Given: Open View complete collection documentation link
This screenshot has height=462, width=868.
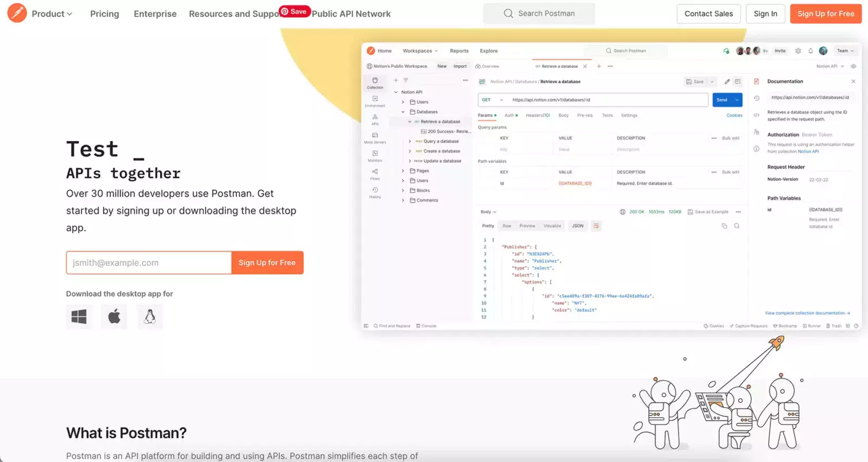Looking at the screenshot, I should point(807,313).
